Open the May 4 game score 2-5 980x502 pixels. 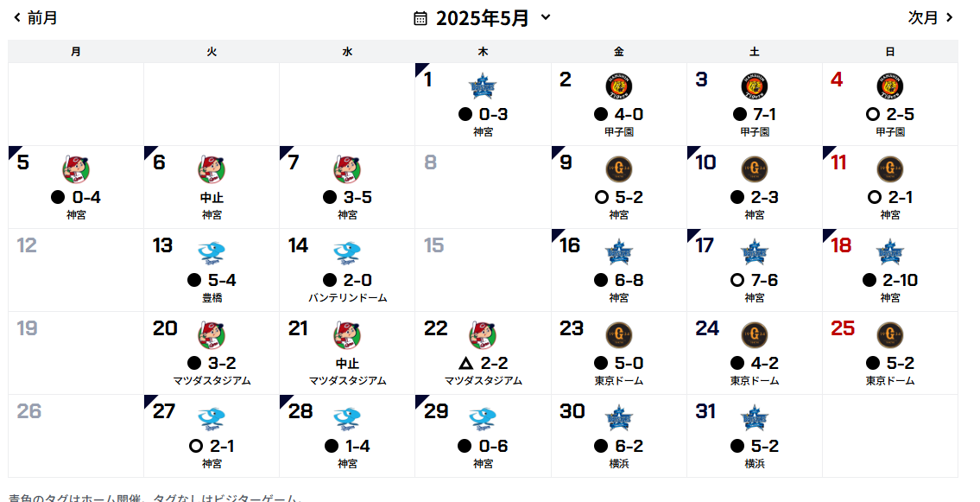[890, 114]
